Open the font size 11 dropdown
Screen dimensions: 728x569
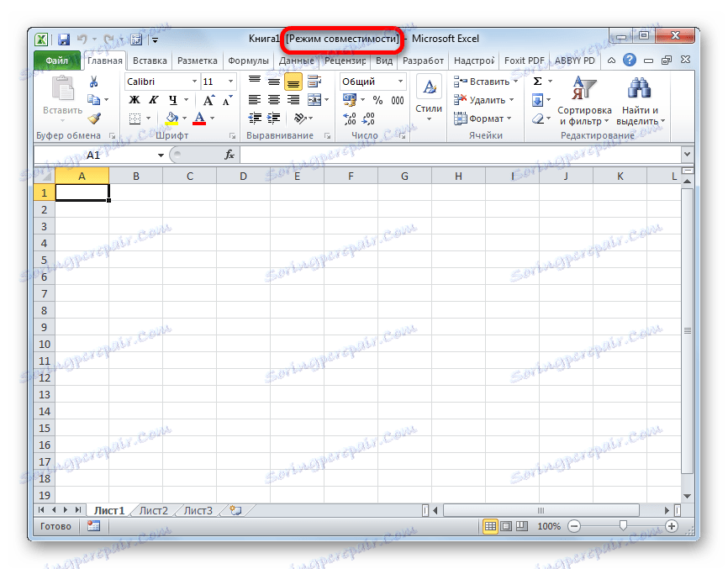pos(230,82)
